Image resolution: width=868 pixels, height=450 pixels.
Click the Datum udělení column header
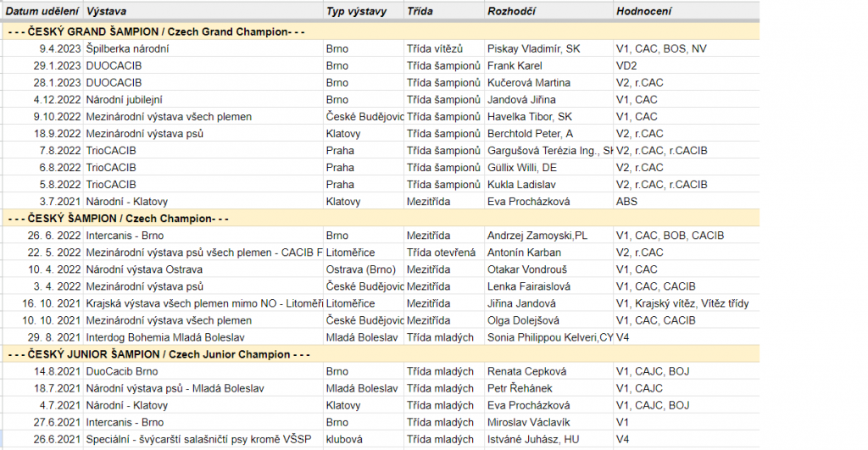click(x=42, y=11)
